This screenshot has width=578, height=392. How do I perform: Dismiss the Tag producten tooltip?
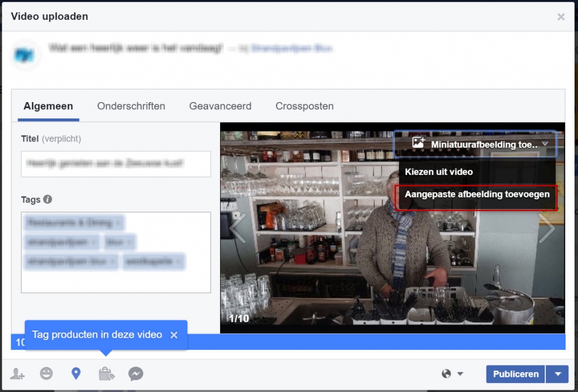coord(174,335)
